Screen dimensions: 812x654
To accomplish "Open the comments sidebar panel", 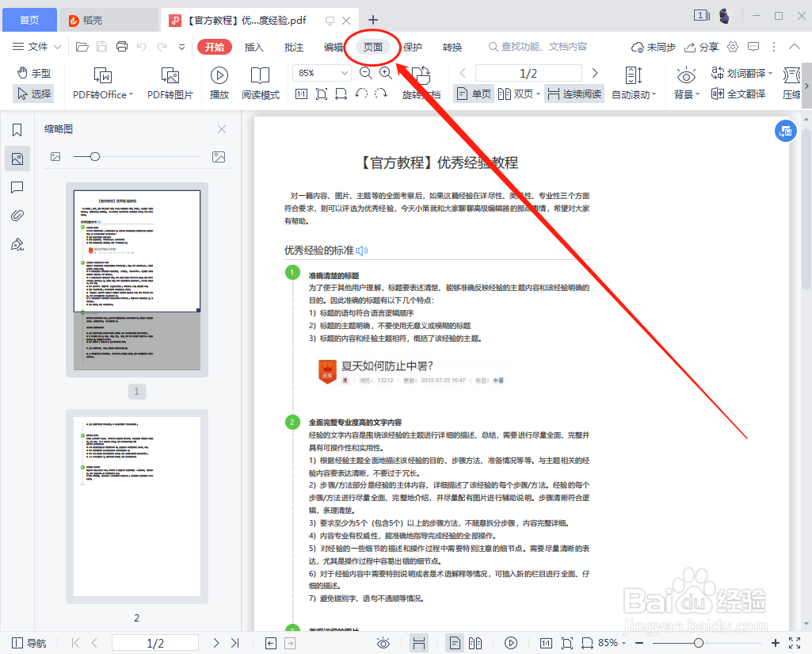I will (17, 187).
